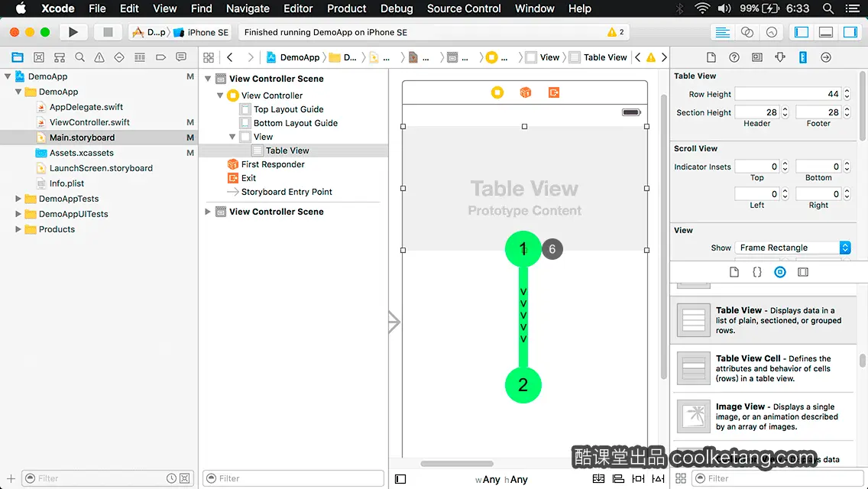Toggle the Debug area visibility
The height and width of the screenshot is (489, 868).
826,32
